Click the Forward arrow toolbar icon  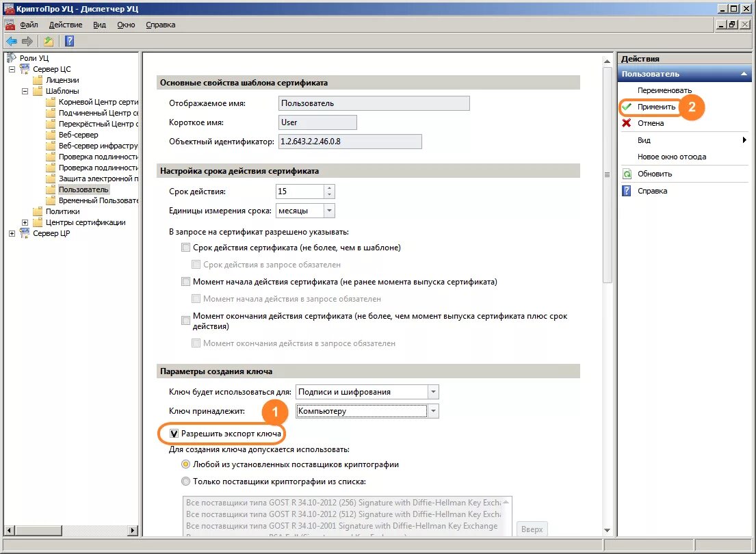point(27,42)
